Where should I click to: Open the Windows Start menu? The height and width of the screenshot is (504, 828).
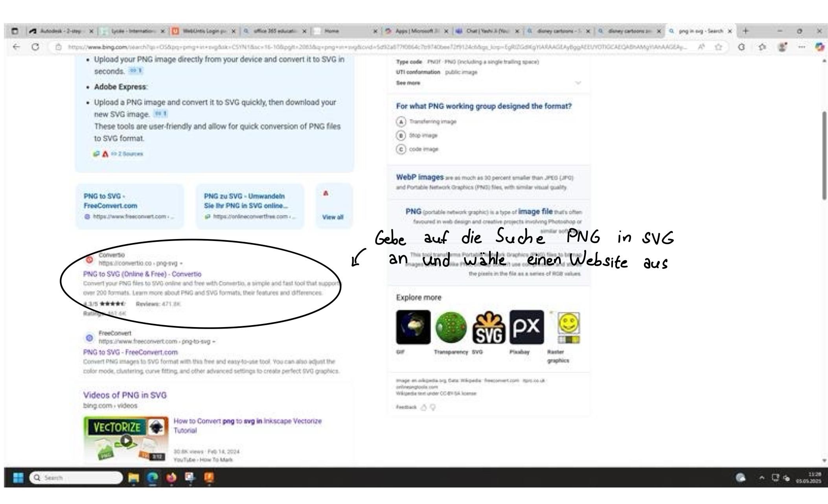[x=18, y=478]
